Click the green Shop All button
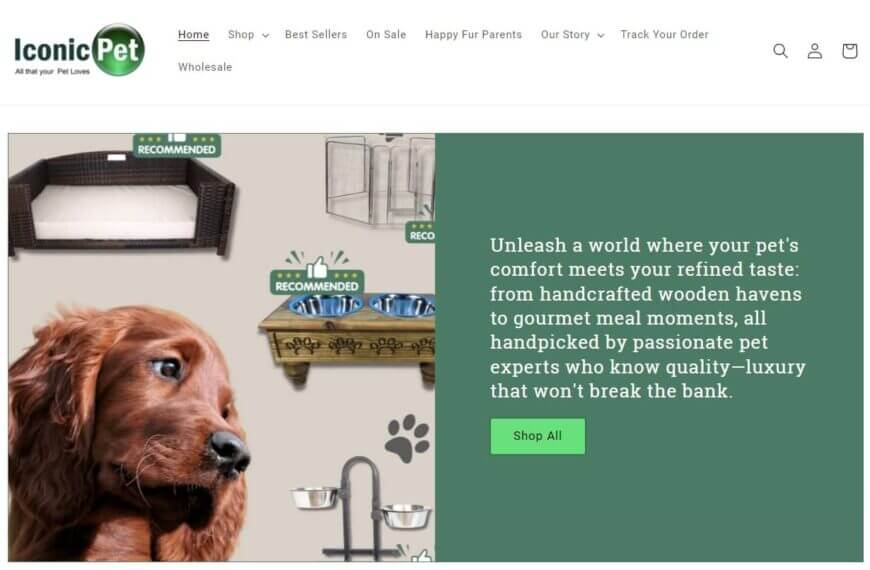Image resolution: width=870 pixels, height=570 pixels. pos(537,436)
